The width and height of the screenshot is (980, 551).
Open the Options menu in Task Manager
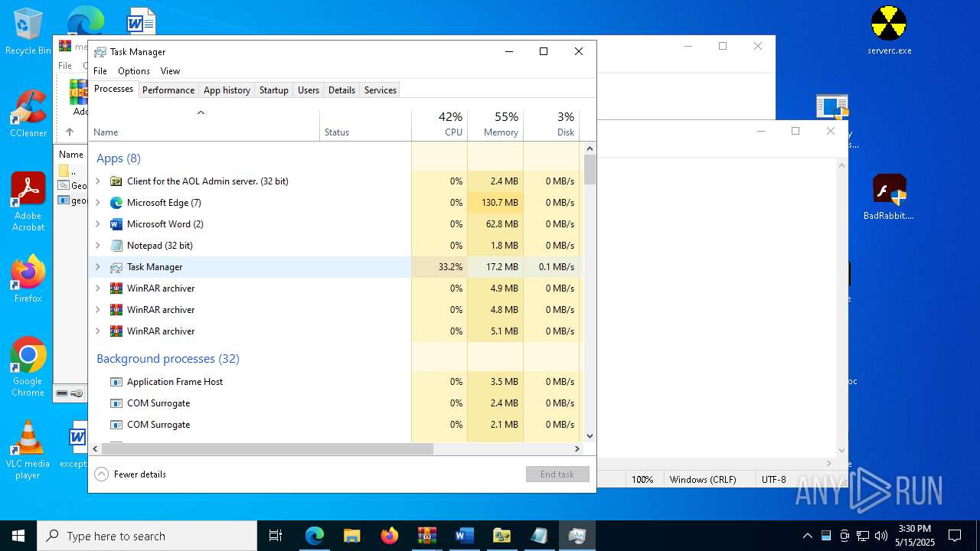(134, 70)
